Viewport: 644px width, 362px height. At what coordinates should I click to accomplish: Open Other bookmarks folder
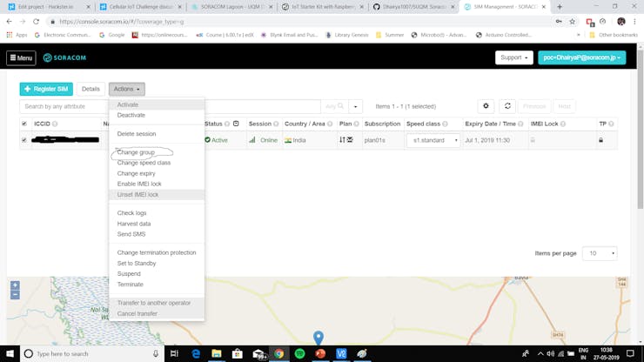(x=614, y=36)
